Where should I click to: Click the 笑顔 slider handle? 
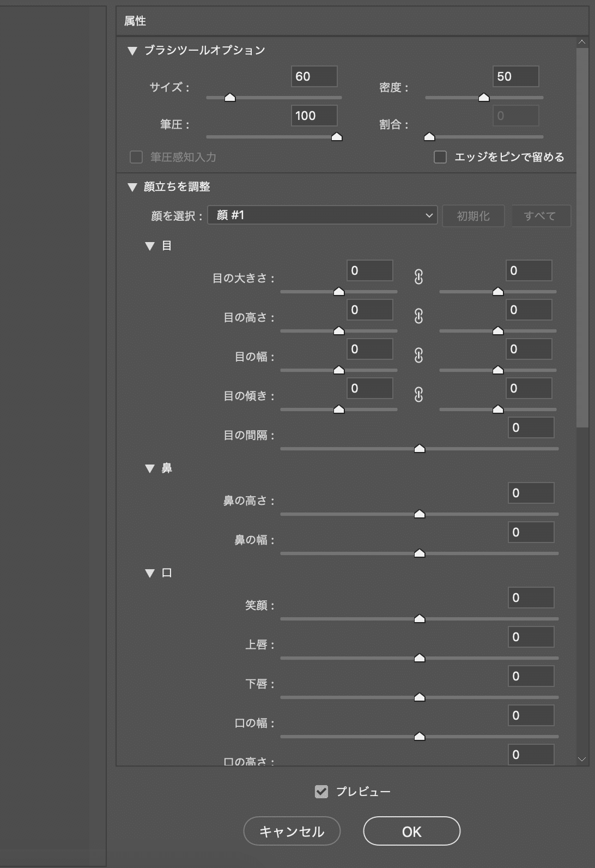420,618
